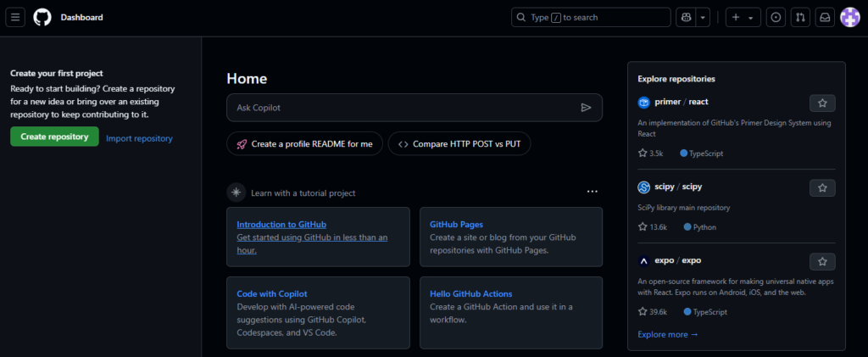Click the green Create repository button
Viewport: 868px width, 357px height.
tap(54, 137)
